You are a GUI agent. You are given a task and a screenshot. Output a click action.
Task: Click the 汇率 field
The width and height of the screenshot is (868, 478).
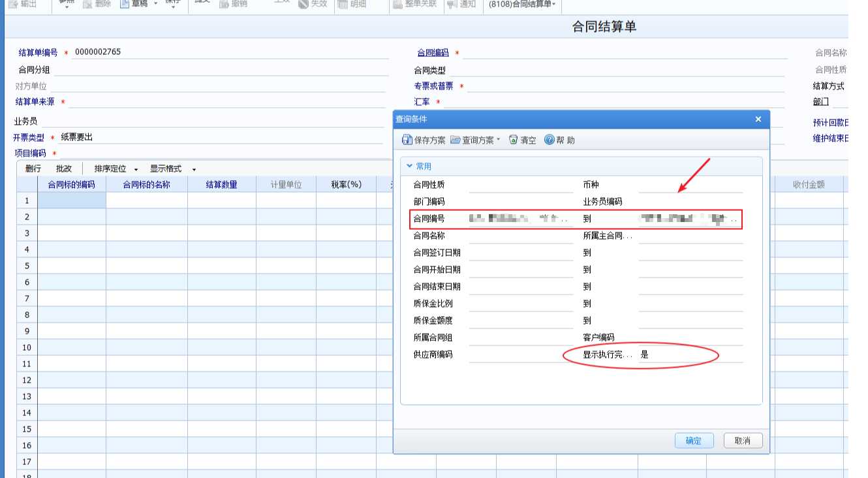click(614, 103)
